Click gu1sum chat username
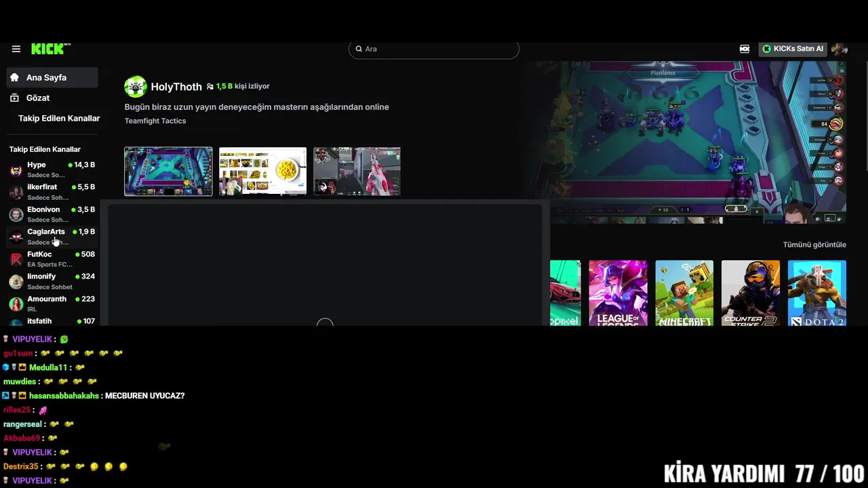 (x=18, y=353)
